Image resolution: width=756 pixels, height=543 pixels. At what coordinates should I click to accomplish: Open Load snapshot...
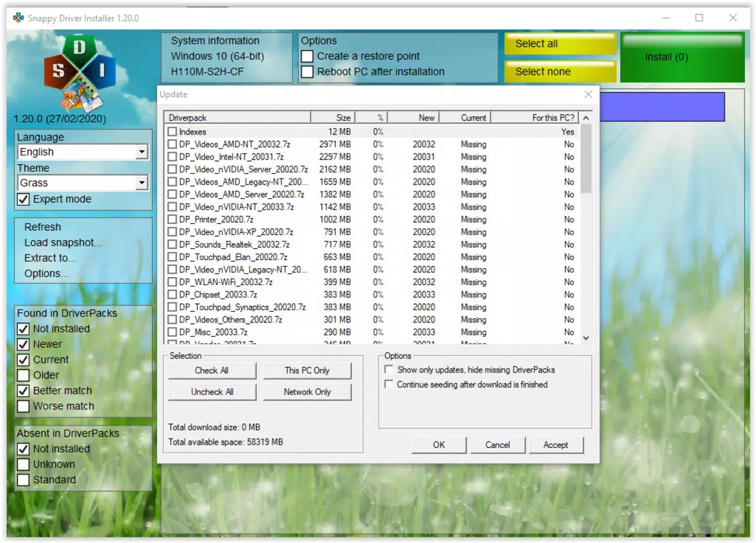point(63,242)
